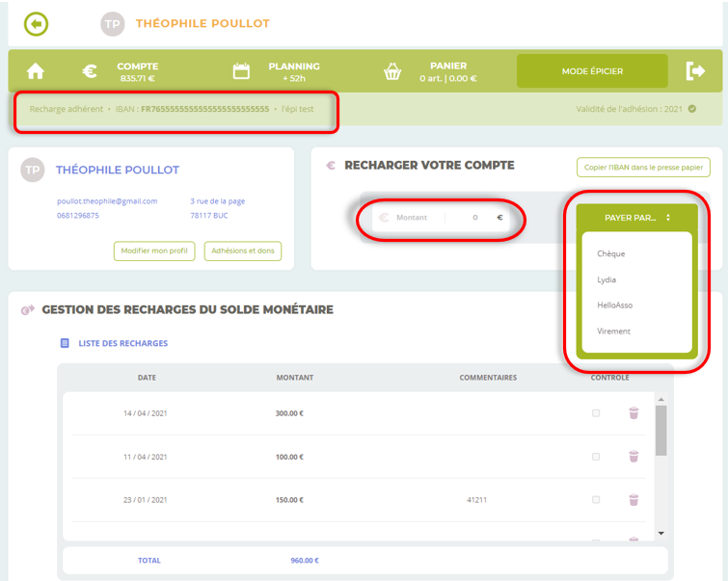Screen dimensions: 728x581
Task: Open the Panier basket icon
Action: click(x=392, y=71)
